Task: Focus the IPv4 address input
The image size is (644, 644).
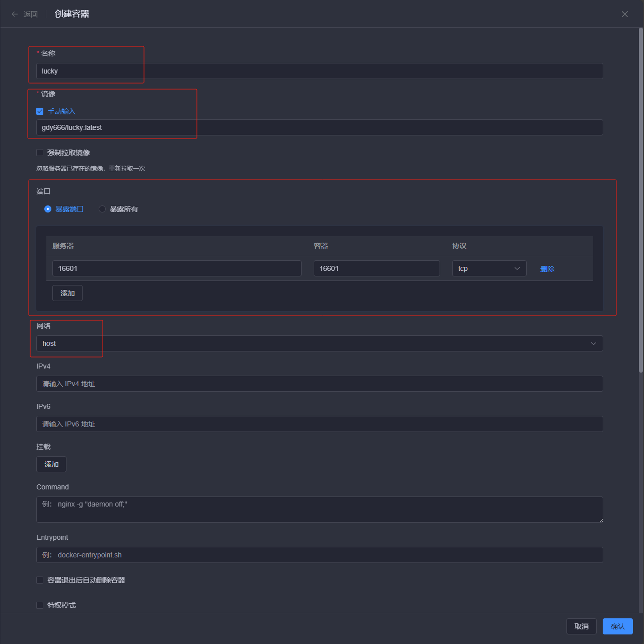Action: 319,384
